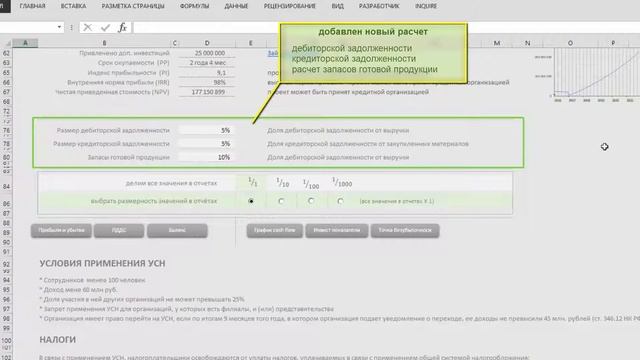Viewport: 640px width, 360px height.
Task: Select column E header
Action: pos(250,43)
